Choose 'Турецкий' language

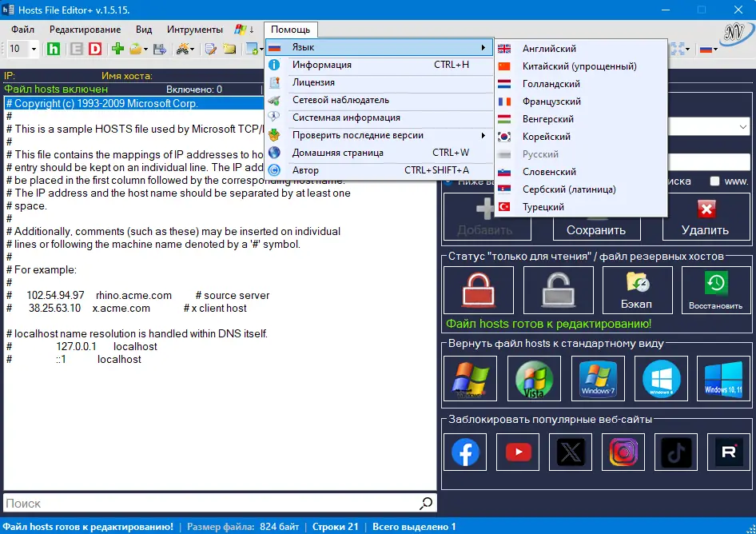(x=581, y=207)
